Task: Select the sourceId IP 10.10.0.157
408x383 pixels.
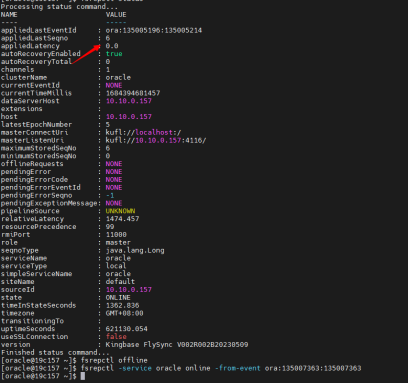Action: 129,290
